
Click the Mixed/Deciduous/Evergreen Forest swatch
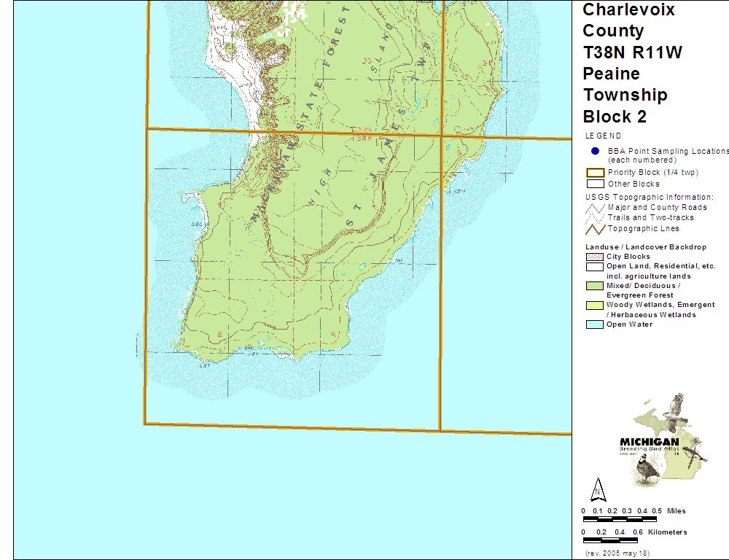[595, 286]
